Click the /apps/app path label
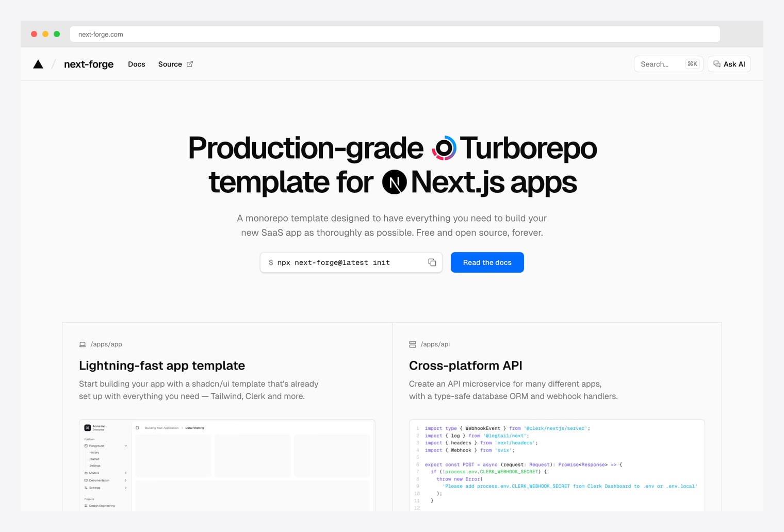This screenshot has width=784, height=532. click(106, 344)
